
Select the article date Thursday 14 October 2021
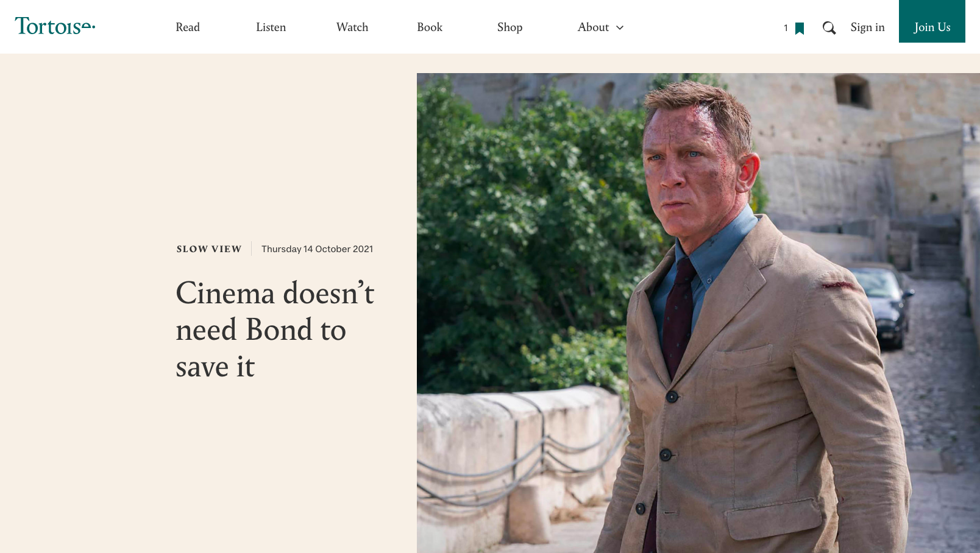(x=317, y=249)
